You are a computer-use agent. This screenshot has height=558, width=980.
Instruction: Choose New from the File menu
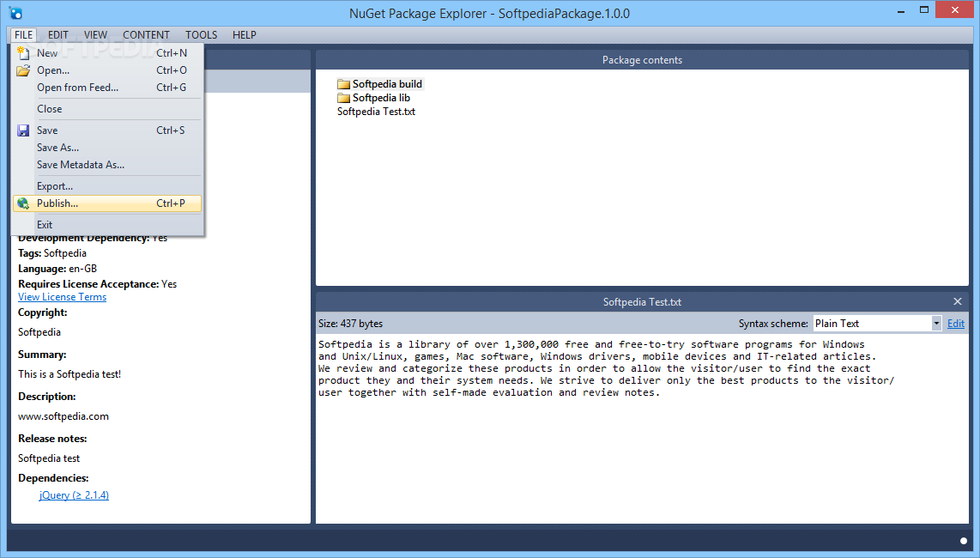point(107,53)
